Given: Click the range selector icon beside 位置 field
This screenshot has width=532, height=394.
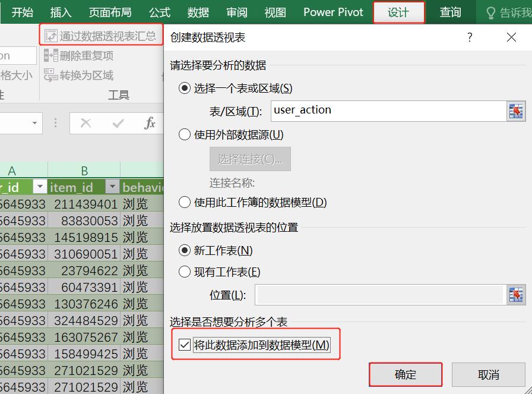Looking at the screenshot, I should pyautogui.click(x=517, y=294).
